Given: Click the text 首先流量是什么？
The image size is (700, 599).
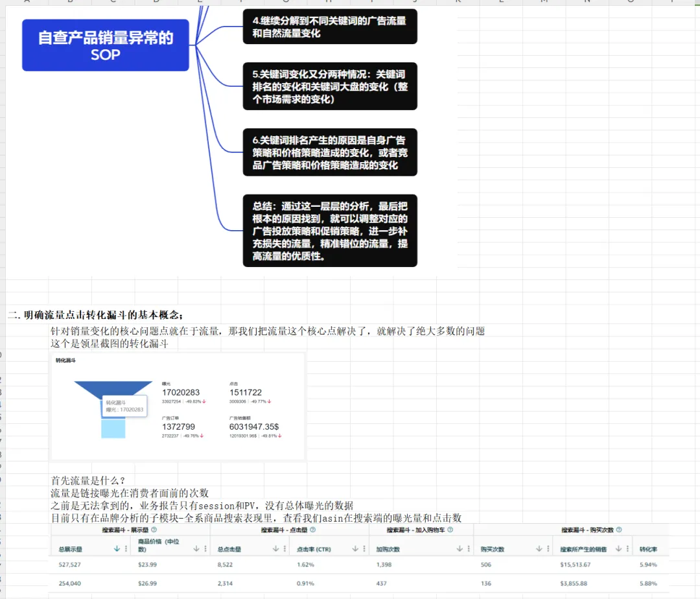Looking at the screenshot, I should [x=88, y=481].
